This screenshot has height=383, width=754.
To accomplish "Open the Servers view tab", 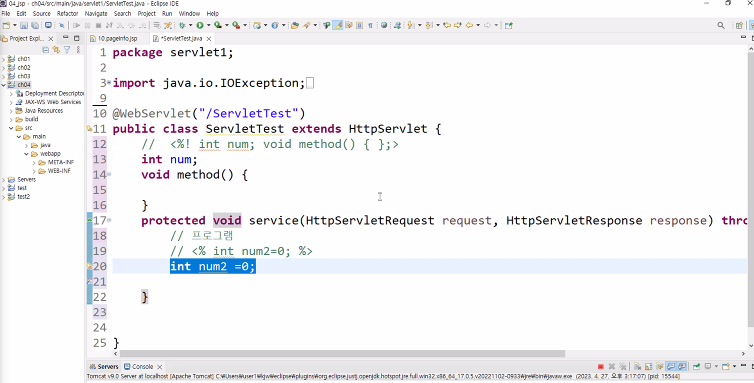I will point(104,367).
